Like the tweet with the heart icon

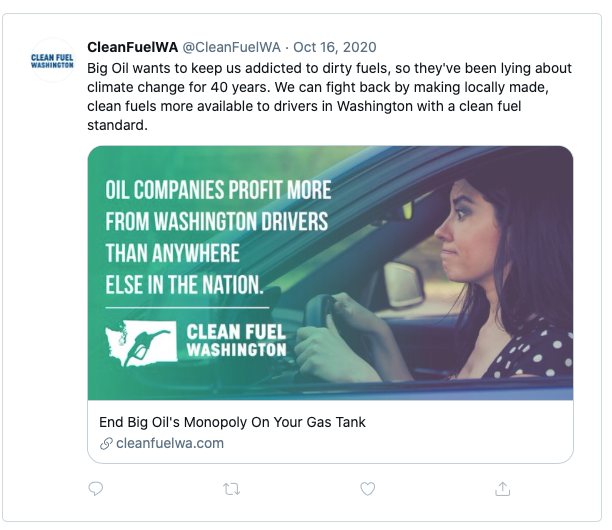tap(367, 488)
